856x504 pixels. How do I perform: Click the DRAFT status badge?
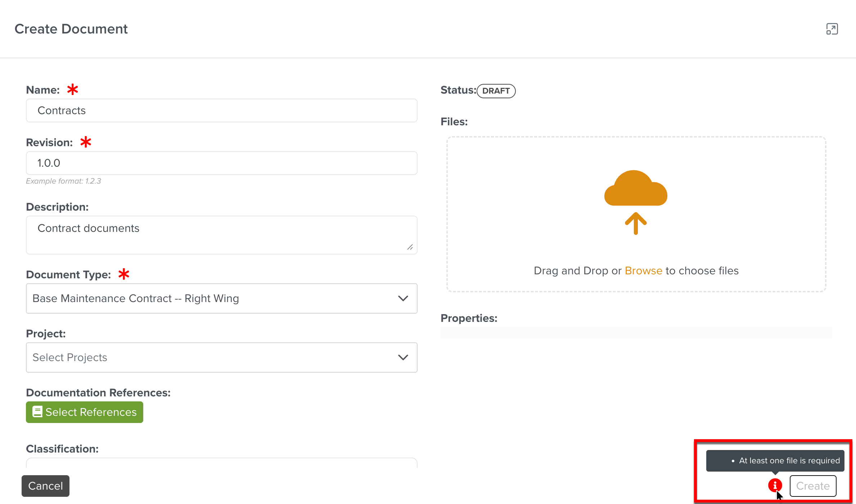point(496,91)
